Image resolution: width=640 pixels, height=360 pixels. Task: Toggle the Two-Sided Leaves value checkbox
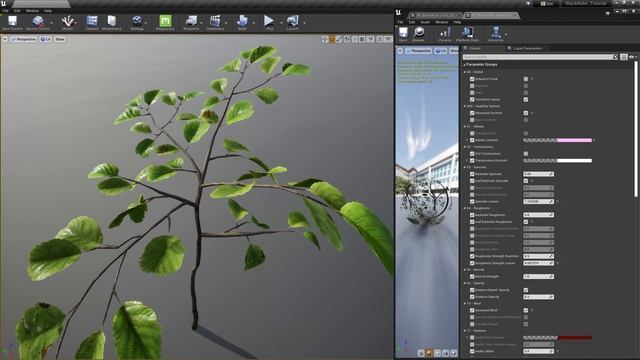526,100
